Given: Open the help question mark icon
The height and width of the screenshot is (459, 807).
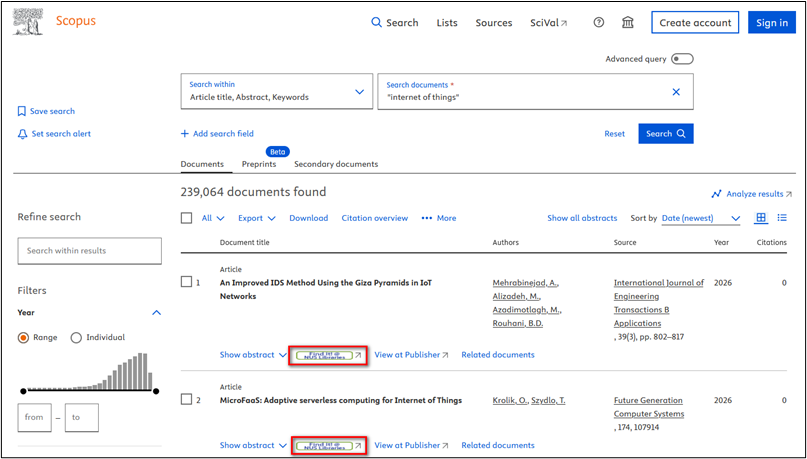Looking at the screenshot, I should coord(599,23).
